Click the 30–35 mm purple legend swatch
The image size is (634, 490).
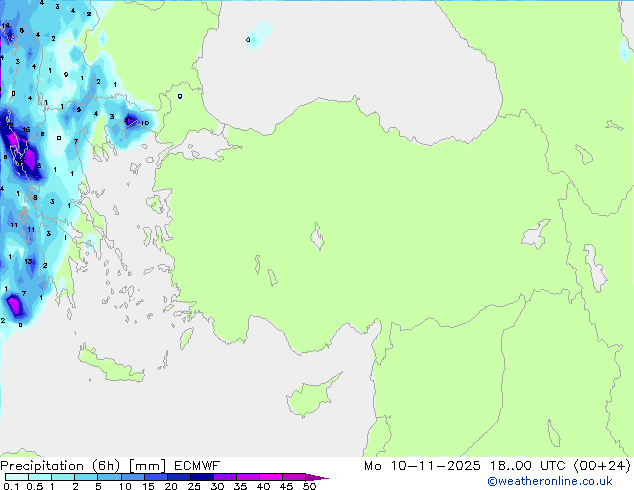pyautogui.click(x=225, y=477)
